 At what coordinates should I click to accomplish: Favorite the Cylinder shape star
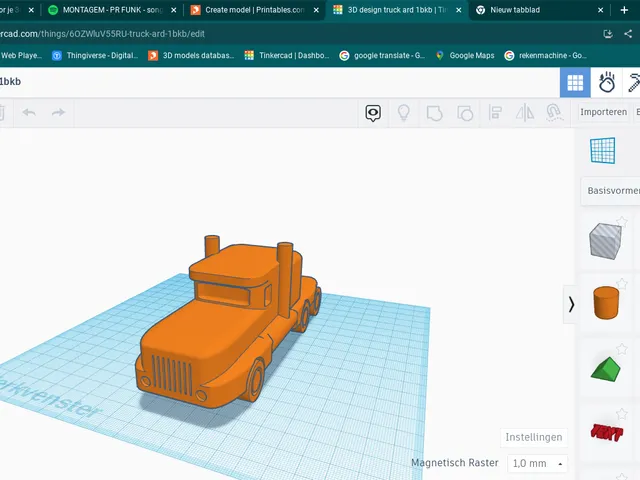tap(622, 283)
